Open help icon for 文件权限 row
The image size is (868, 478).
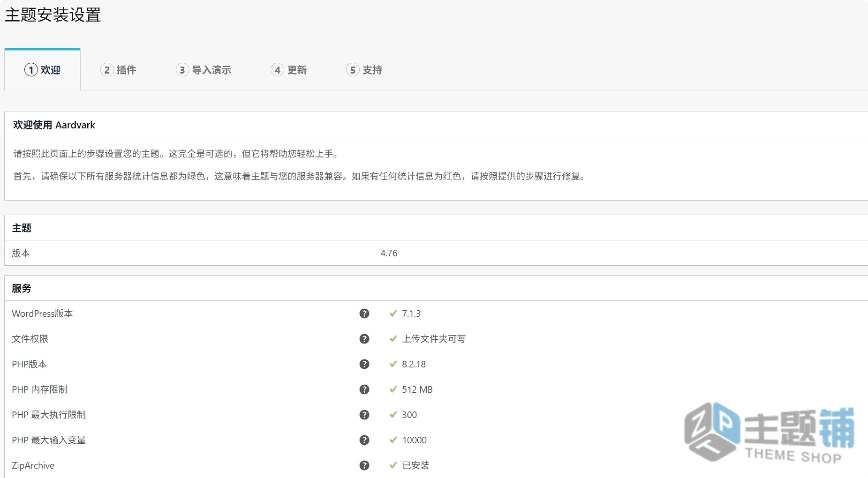click(x=364, y=339)
